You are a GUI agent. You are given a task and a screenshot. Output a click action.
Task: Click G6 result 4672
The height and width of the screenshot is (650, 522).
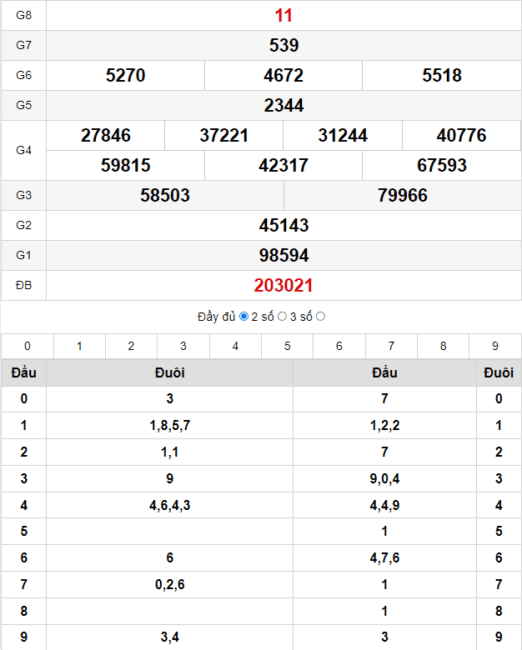tap(284, 75)
